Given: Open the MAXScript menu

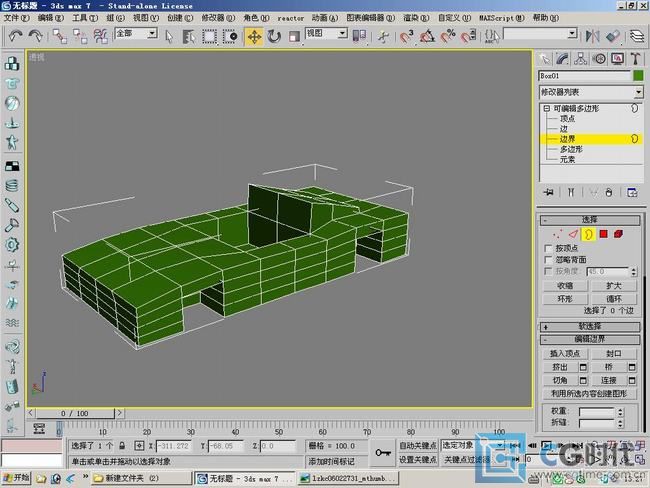Looking at the screenshot, I should pyautogui.click(x=502, y=18).
